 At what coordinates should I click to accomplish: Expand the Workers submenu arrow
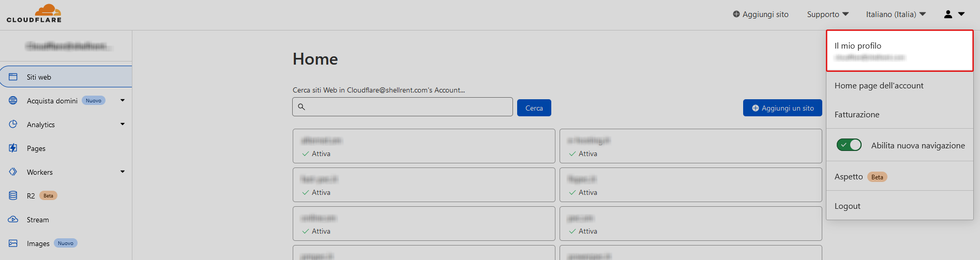tap(123, 172)
